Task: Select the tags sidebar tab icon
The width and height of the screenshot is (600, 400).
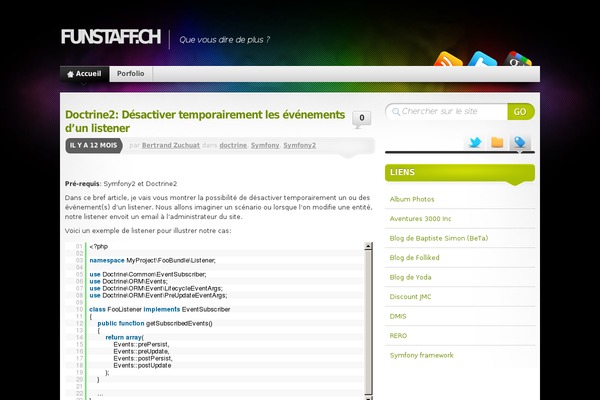Action: [x=520, y=142]
